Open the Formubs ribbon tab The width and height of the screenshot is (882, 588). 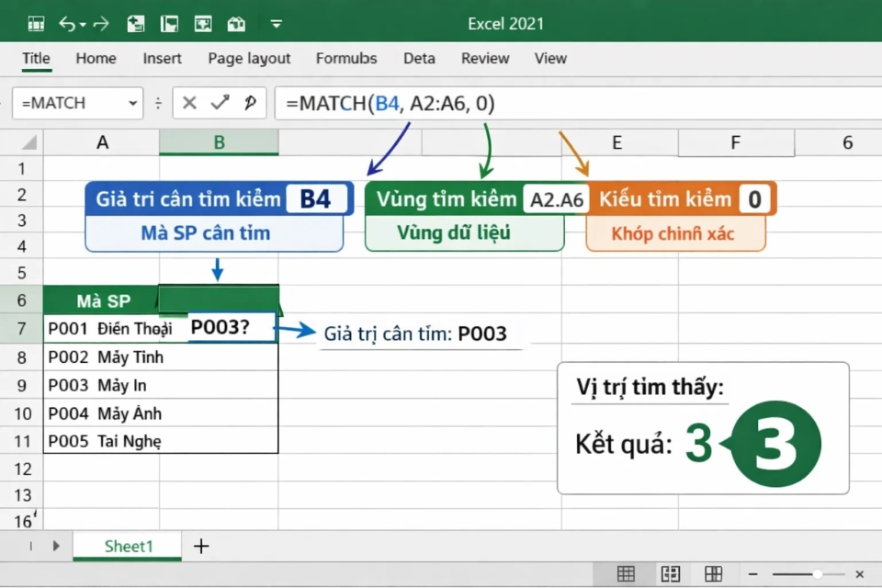click(x=346, y=58)
